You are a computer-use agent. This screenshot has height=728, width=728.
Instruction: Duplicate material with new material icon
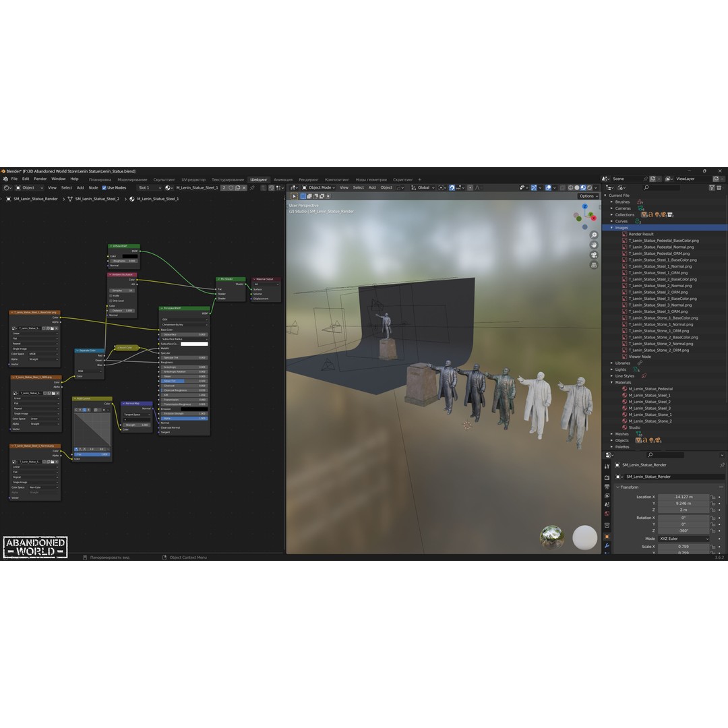(238, 188)
